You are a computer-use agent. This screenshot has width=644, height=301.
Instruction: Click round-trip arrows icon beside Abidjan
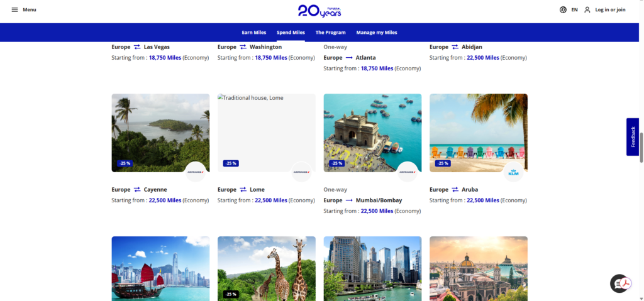(x=455, y=47)
